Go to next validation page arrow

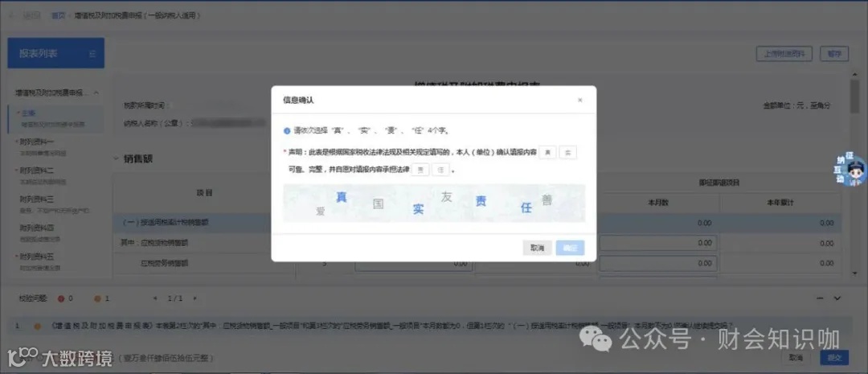tap(194, 298)
